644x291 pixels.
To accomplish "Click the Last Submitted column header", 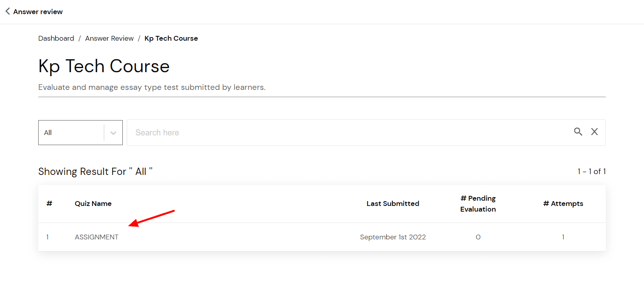I will [x=393, y=204].
